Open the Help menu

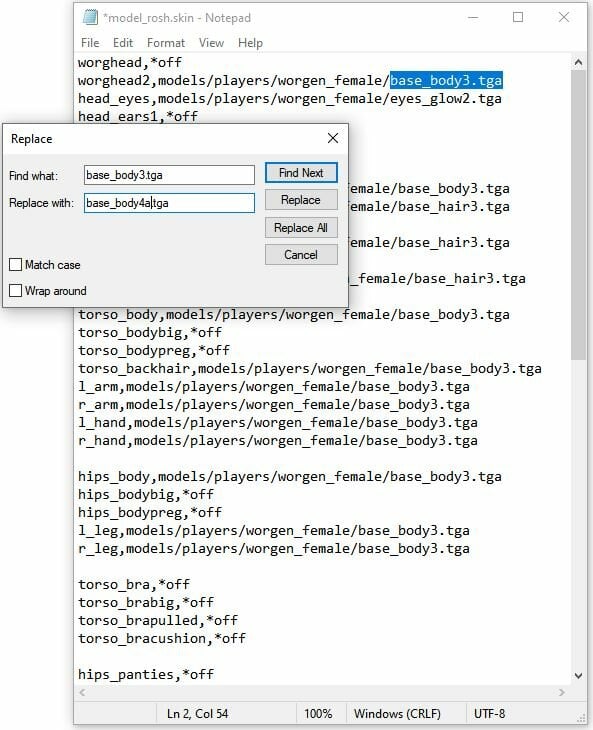[x=250, y=43]
